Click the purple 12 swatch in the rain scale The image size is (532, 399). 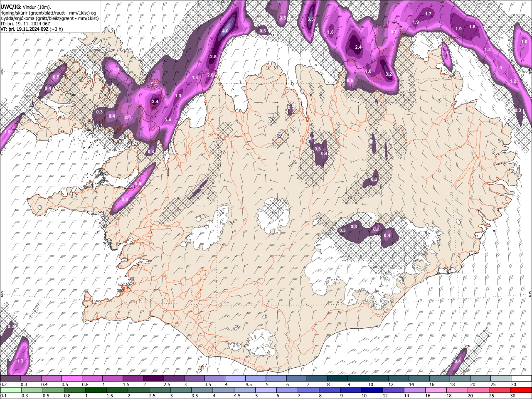(x=393, y=390)
